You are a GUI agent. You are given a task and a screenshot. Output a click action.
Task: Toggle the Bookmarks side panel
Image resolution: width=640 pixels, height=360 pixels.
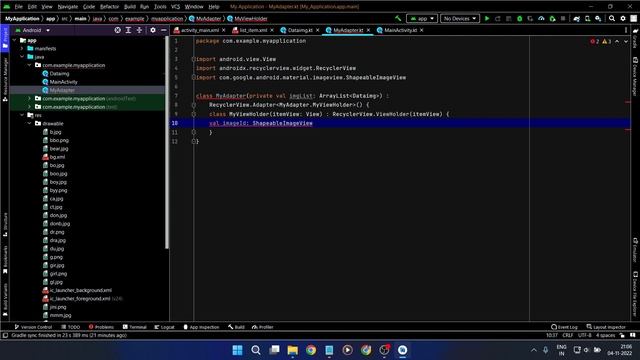pos(5,260)
